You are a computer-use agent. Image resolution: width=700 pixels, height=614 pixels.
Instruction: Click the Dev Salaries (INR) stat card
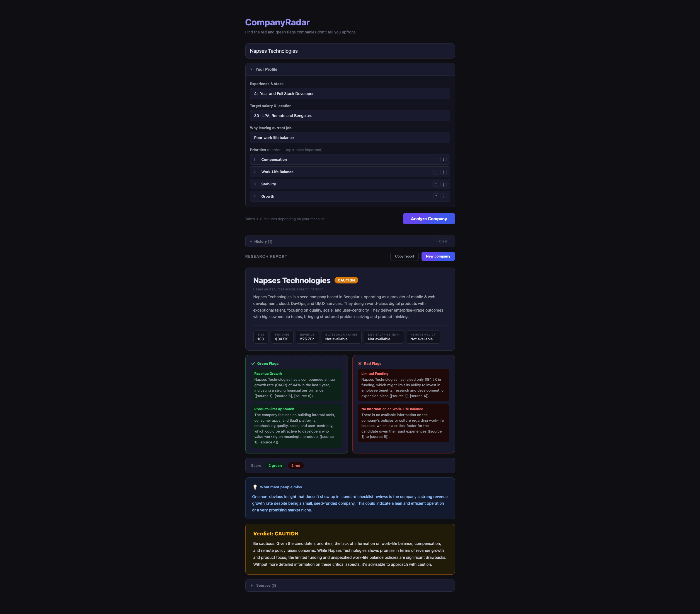point(384,337)
